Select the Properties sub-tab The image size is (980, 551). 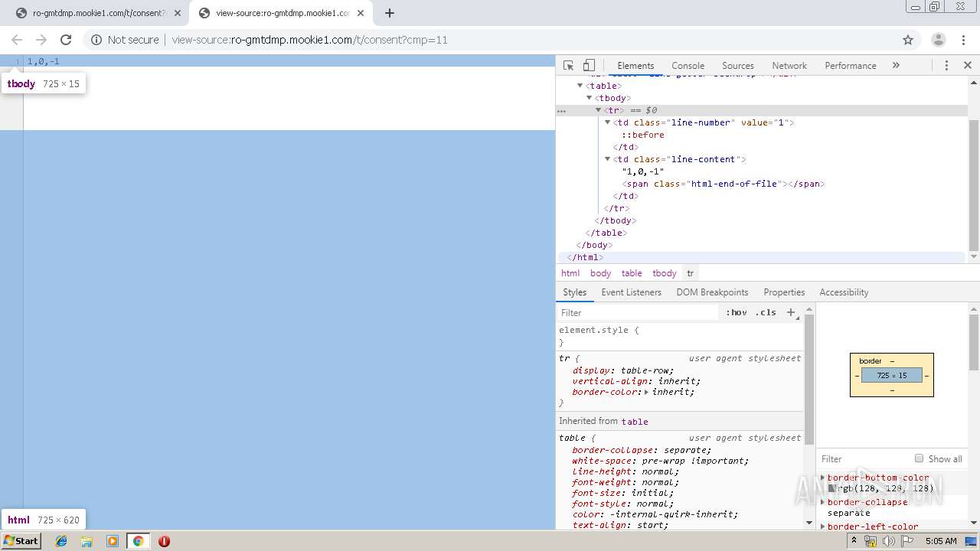(x=784, y=292)
